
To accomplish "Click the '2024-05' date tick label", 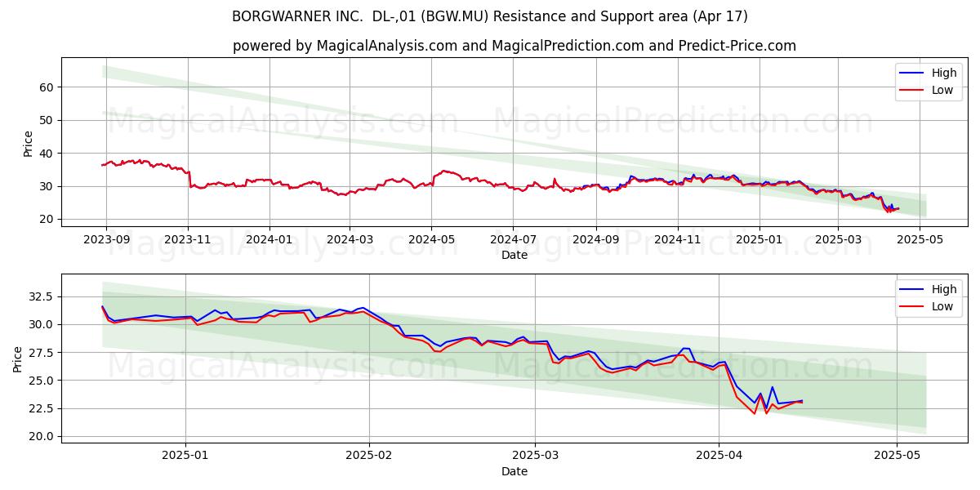I will 431,239.
